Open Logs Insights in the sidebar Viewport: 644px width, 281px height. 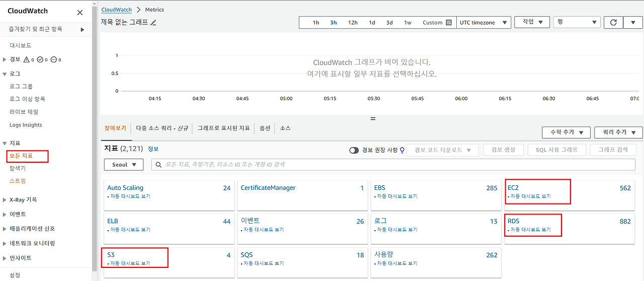point(26,125)
